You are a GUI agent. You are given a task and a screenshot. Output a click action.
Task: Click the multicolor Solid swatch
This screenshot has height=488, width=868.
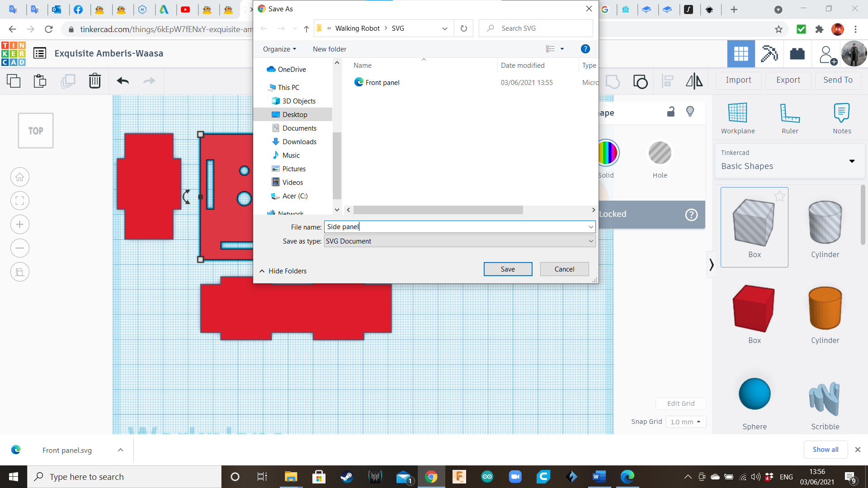608,153
